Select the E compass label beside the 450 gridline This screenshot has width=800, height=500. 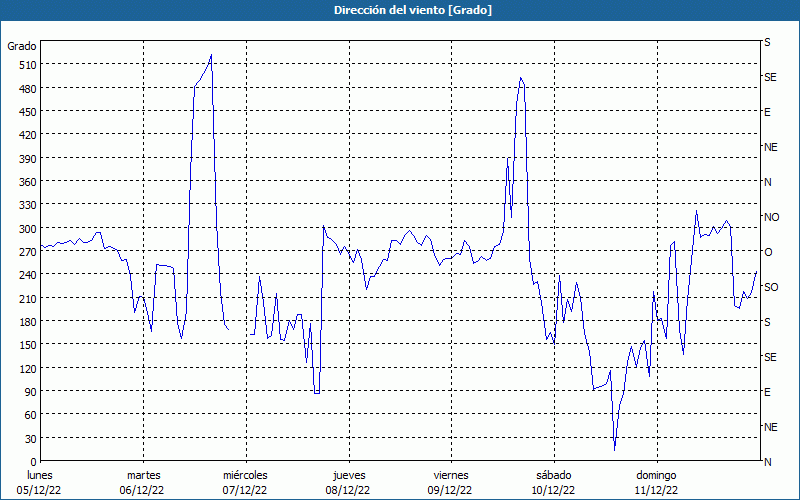click(767, 112)
